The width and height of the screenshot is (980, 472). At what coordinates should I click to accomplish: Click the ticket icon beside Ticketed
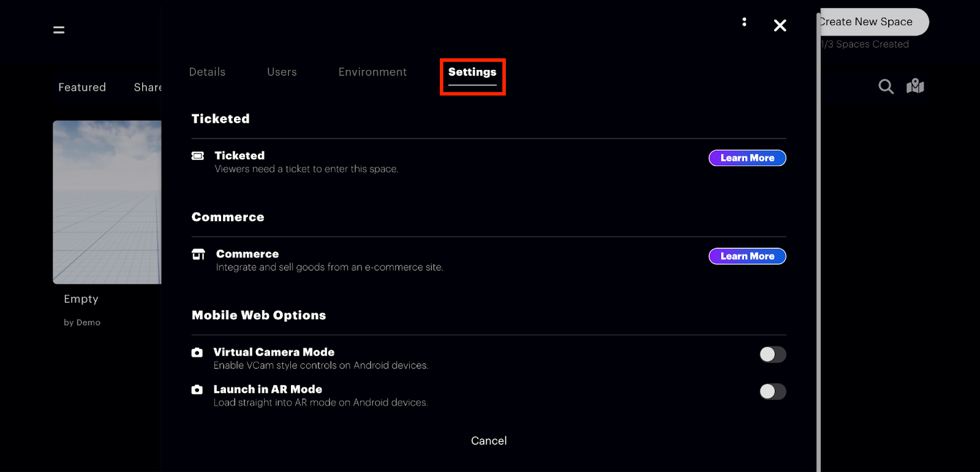pyautogui.click(x=198, y=156)
